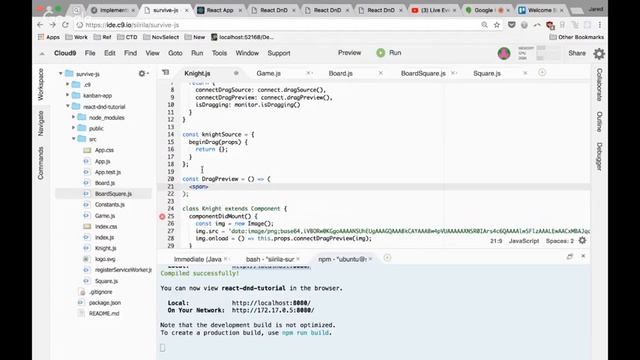The height and width of the screenshot is (360, 640).
Task: Maximize the console panel
Action: pyautogui.click(x=570, y=256)
